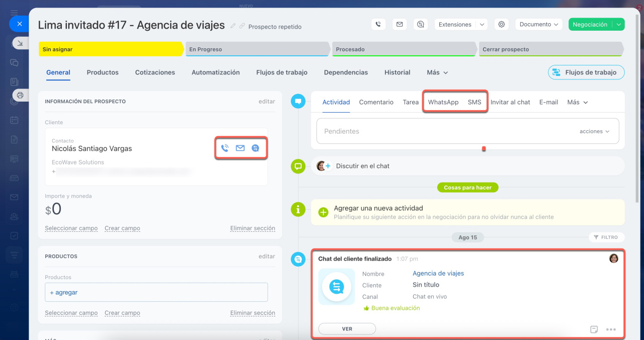Select the WhatsApp tab in the timeline

coord(443,102)
